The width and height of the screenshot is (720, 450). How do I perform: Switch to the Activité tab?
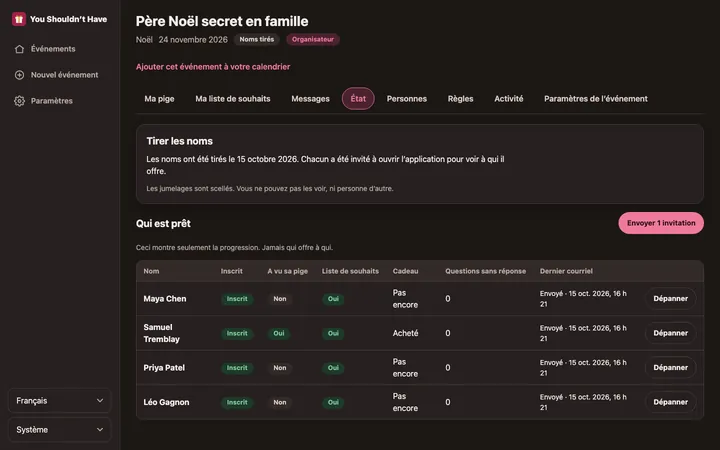[x=509, y=99]
